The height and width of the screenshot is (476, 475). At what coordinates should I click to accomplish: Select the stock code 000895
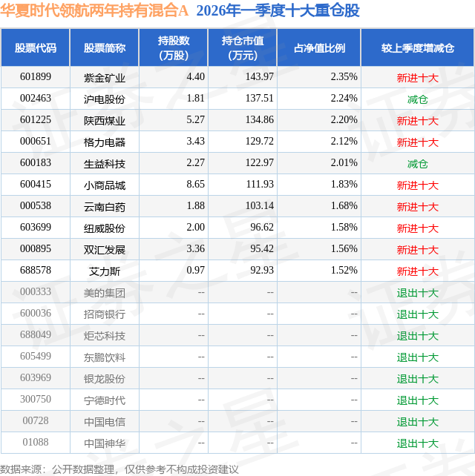(36, 249)
